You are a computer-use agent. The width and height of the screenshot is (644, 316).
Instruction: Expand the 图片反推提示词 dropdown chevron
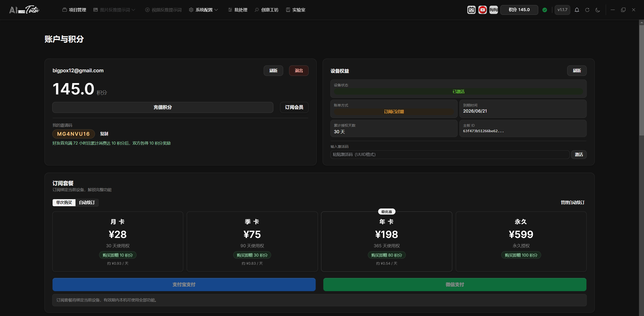133,10
